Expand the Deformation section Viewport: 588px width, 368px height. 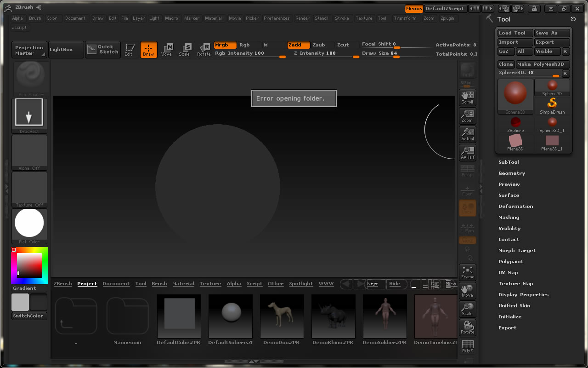coord(515,206)
